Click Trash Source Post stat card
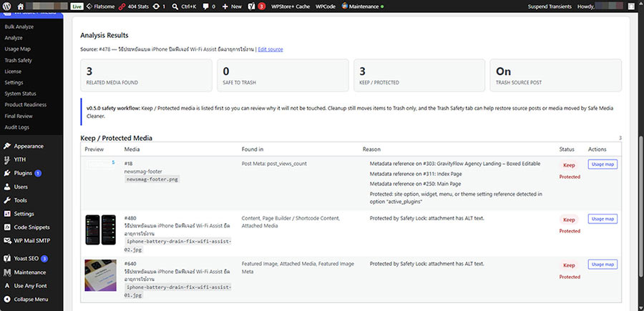This screenshot has height=311, width=644. click(556, 76)
